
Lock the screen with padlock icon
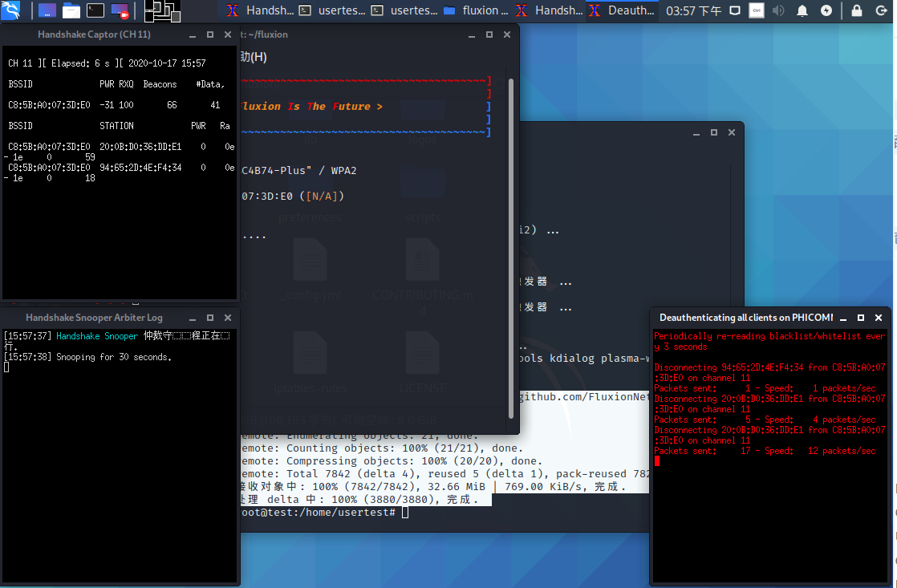857,10
